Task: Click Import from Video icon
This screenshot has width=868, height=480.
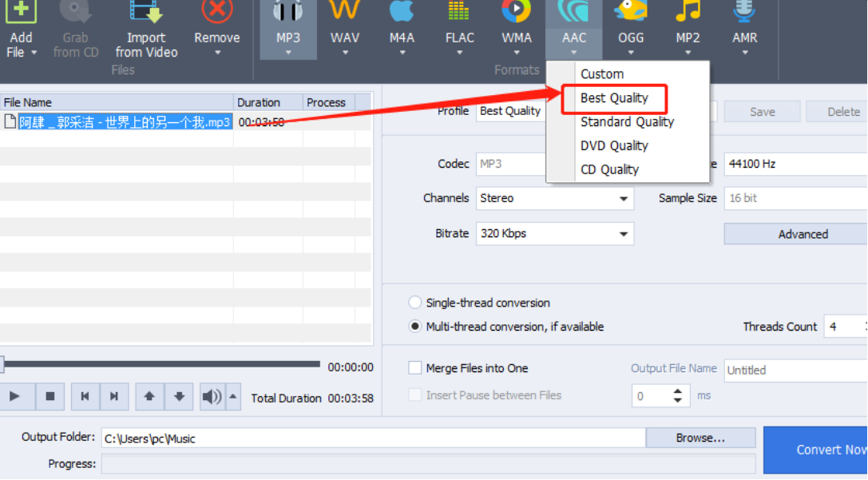Action: [146, 12]
